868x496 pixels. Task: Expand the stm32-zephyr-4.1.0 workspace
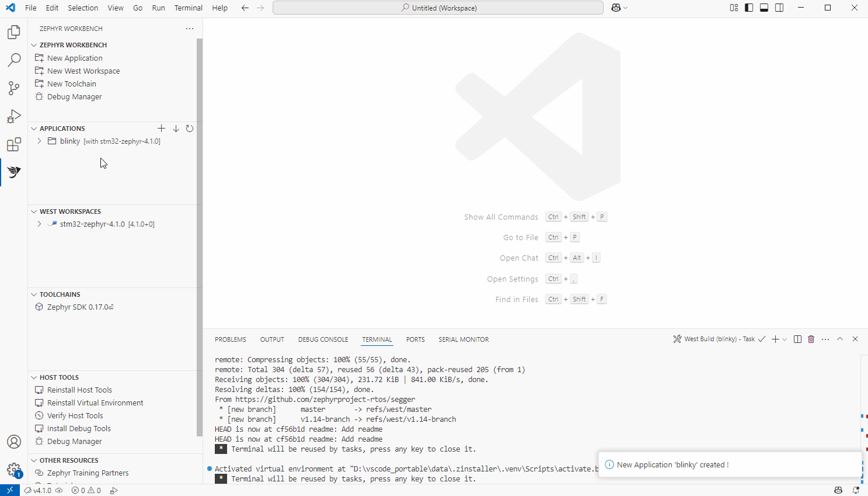(39, 224)
